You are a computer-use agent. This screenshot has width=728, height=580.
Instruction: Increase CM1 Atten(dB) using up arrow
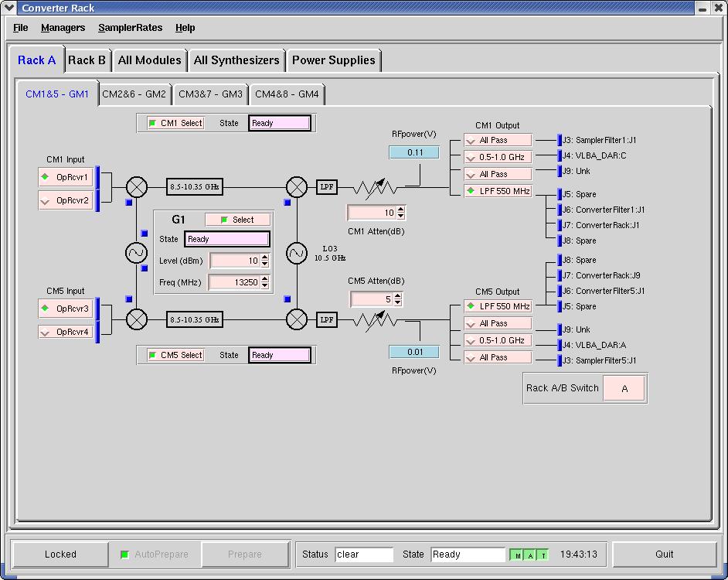pyautogui.click(x=400, y=209)
